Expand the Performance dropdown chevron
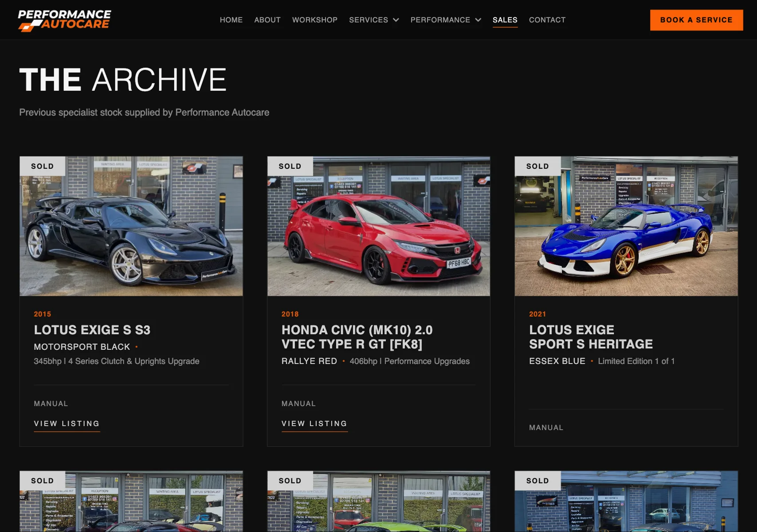 [x=478, y=20]
